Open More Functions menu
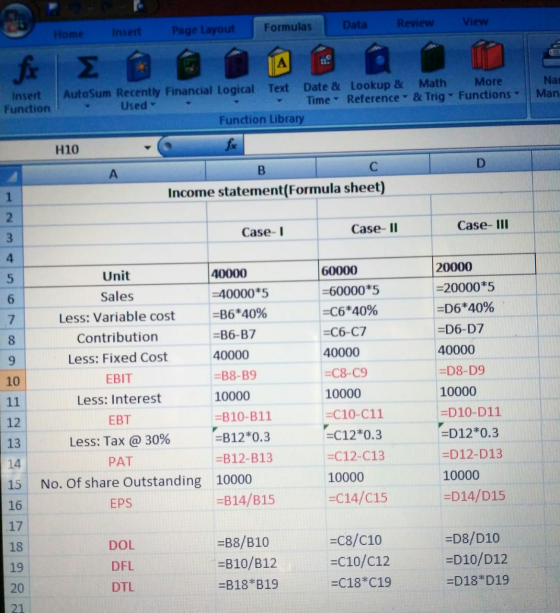Viewport: 560px width, 613px height. (x=488, y=70)
